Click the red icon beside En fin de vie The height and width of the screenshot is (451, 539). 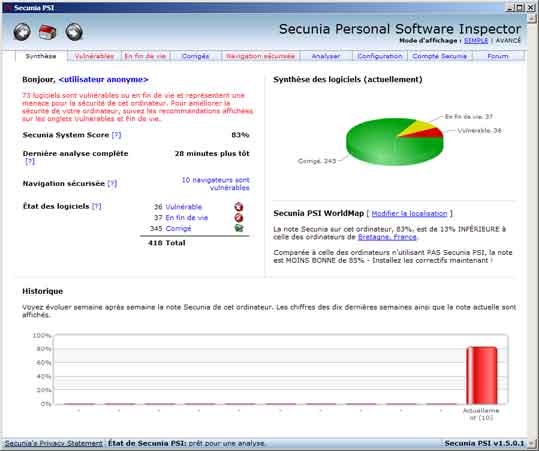[239, 218]
